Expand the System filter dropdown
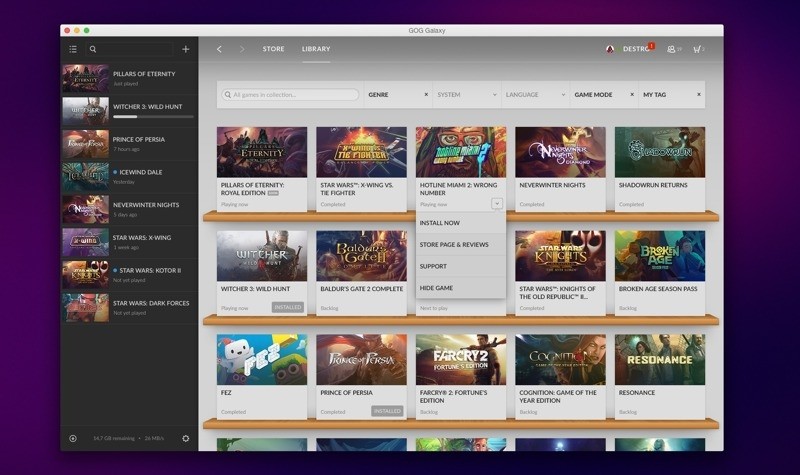This screenshot has width=800, height=475. (x=466, y=94)
